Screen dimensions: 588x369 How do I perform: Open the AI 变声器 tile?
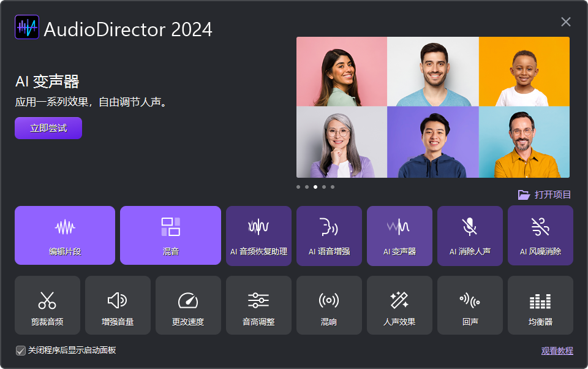click(400, 236)
